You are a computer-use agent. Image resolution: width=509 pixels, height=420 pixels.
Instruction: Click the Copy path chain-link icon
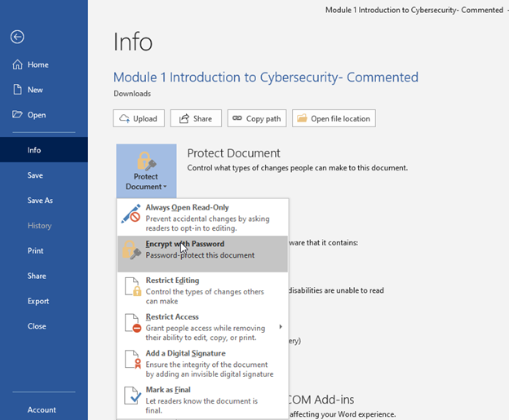click(237, 118)
